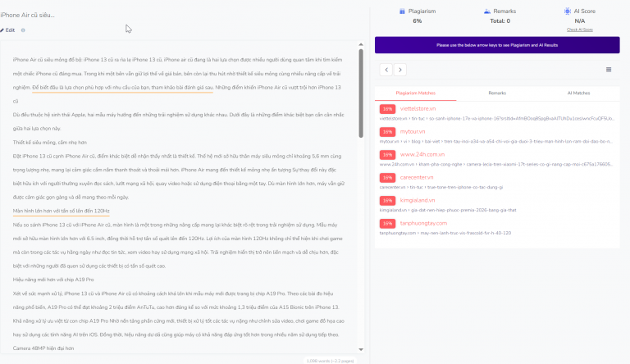Image resolution: width=630 pixels, height=364 pixels.
Task: Click the document title 'iPhone Air cũ siêu...'
Action: coord(27,16)
